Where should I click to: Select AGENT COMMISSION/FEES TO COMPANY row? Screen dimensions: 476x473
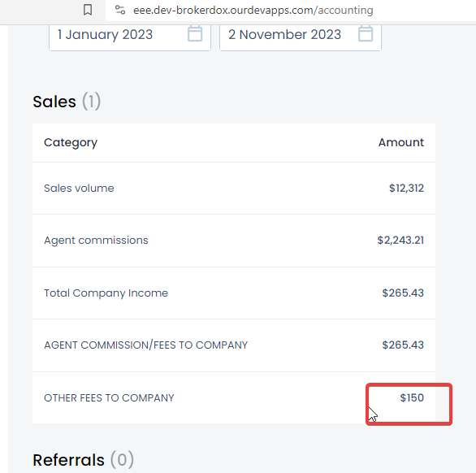click(x=234, y=345)
